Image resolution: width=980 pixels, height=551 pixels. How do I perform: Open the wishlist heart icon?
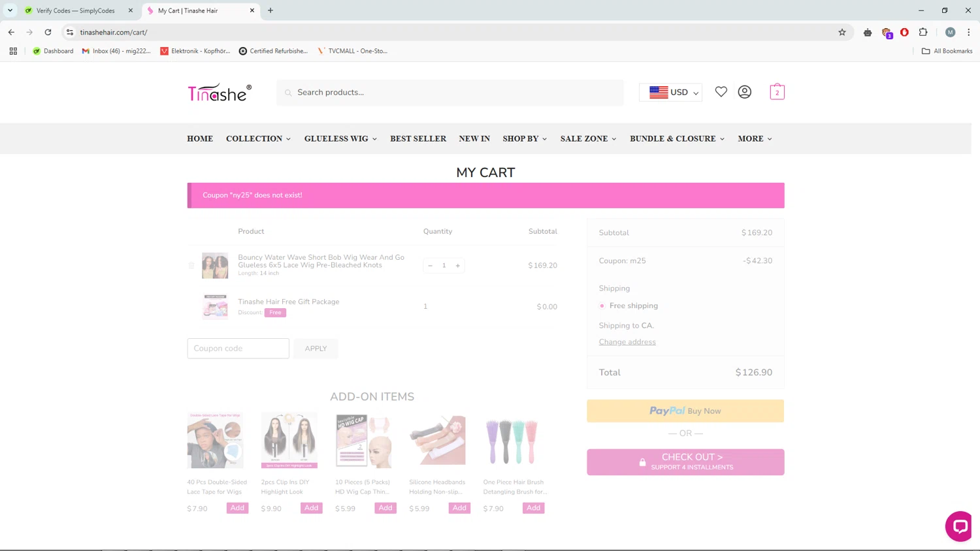click(721, 92)
